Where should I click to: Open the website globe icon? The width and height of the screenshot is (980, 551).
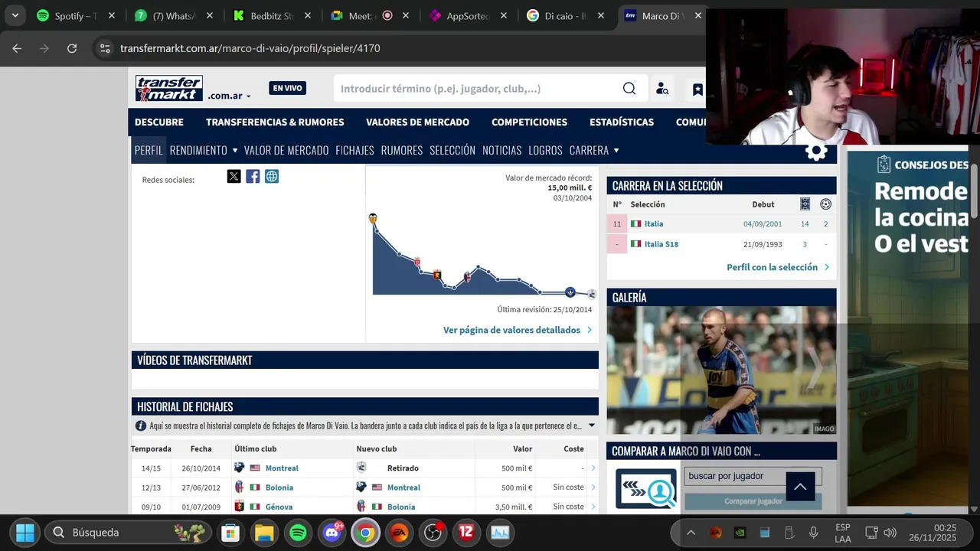(x=272, y=177)
